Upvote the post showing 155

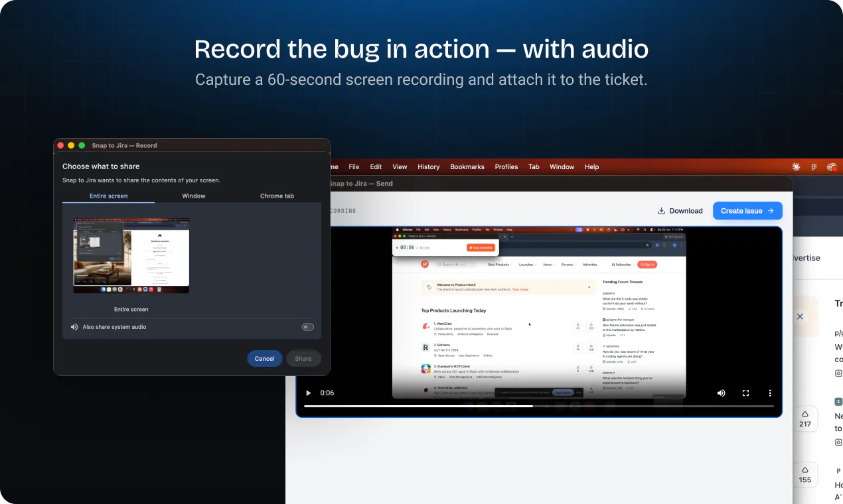pos(805,475)
